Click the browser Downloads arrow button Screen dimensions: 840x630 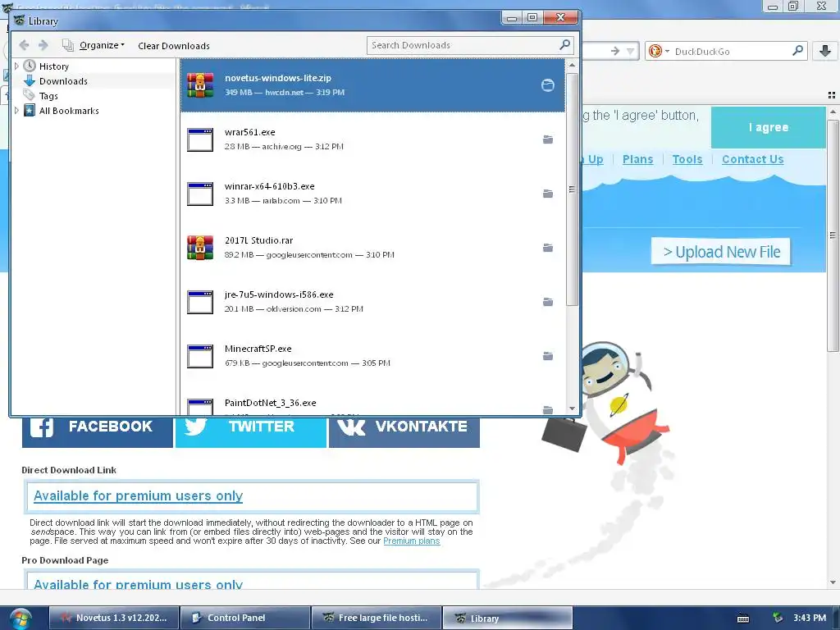click(x=825, y=51)
